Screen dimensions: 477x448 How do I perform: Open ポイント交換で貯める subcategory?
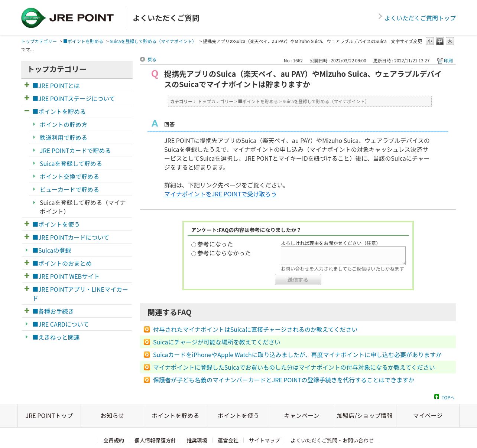69,177
